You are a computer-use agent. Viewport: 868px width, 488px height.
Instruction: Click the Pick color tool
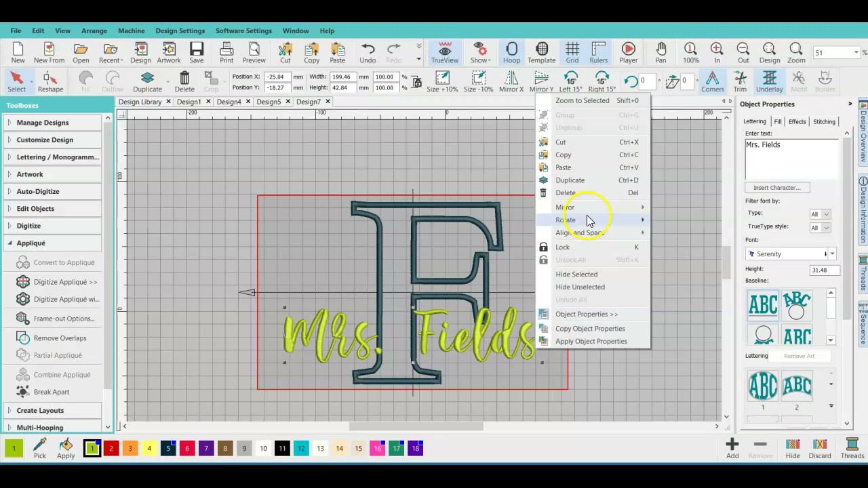pos(40,449)
